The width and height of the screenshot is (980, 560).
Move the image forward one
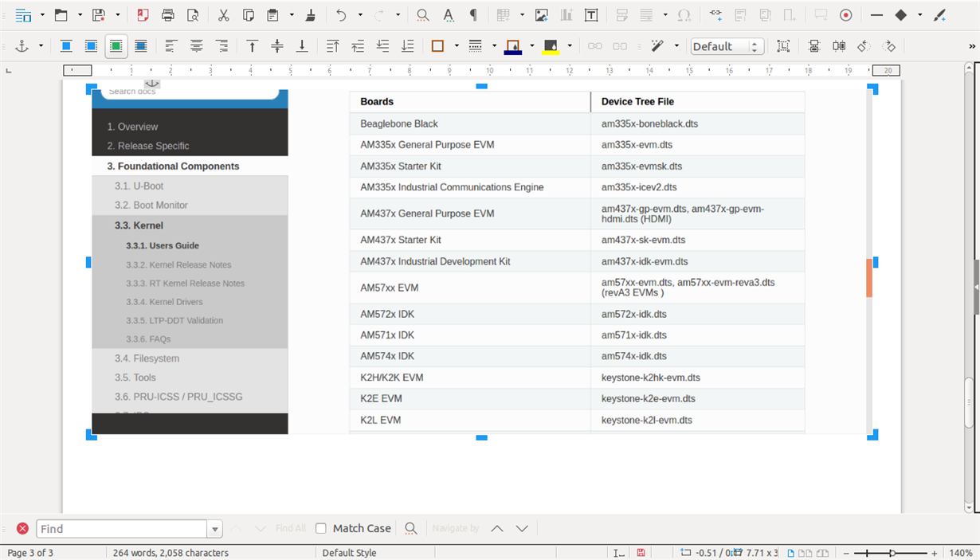(x=358, y=46)
